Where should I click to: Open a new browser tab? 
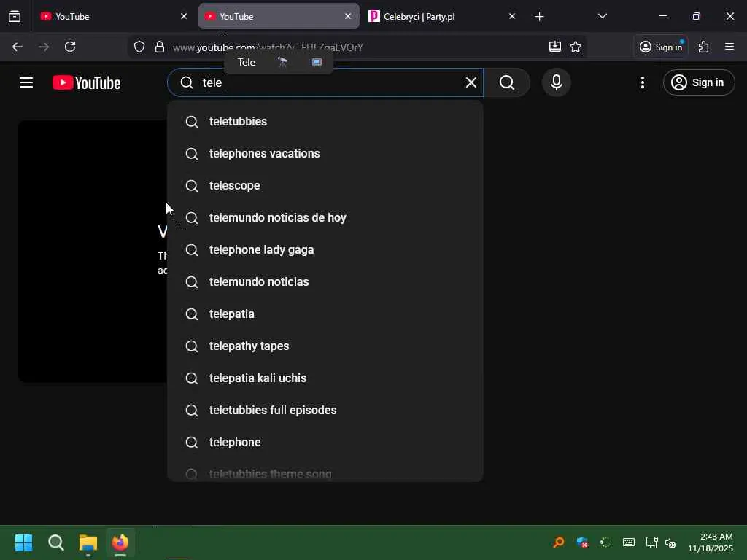pos(539,17)
